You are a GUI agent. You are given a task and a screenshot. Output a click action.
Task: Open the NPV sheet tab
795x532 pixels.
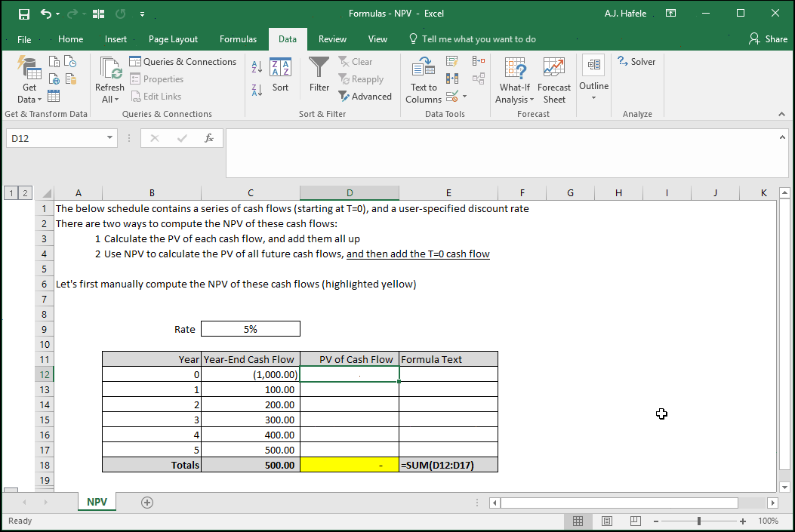(97, 502)
